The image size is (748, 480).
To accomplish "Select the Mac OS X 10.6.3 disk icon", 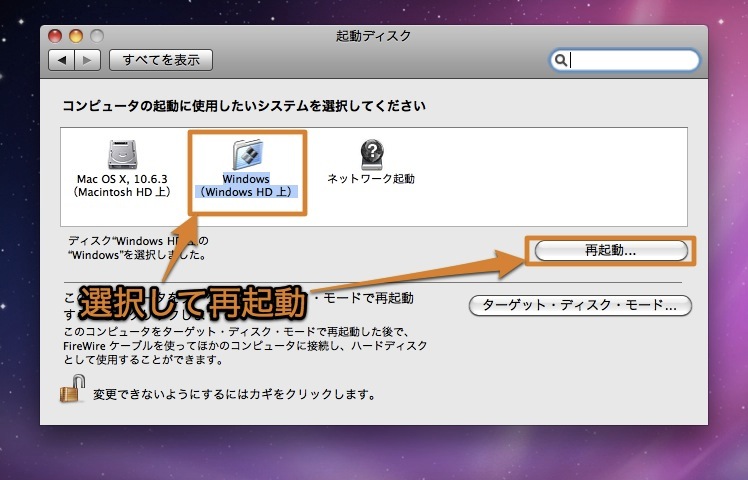I will coord(122,154).
